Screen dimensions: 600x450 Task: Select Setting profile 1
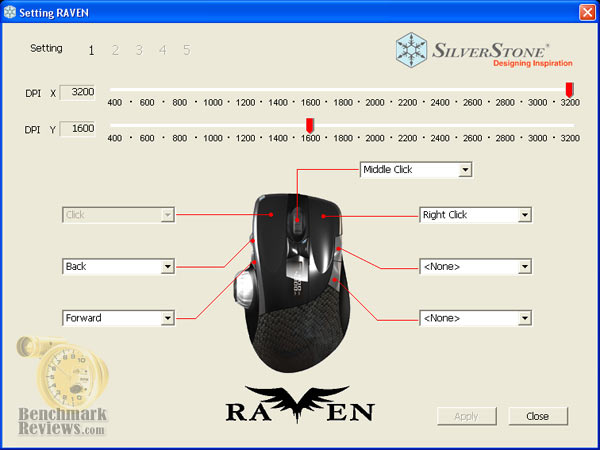(91, 50)
